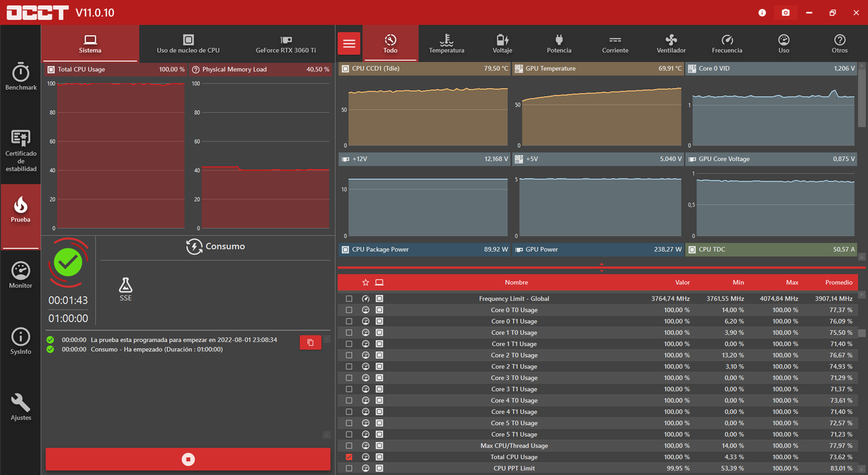Sort by the Promedio column header
Screen dimensions: 868x475
pos(839,282)
